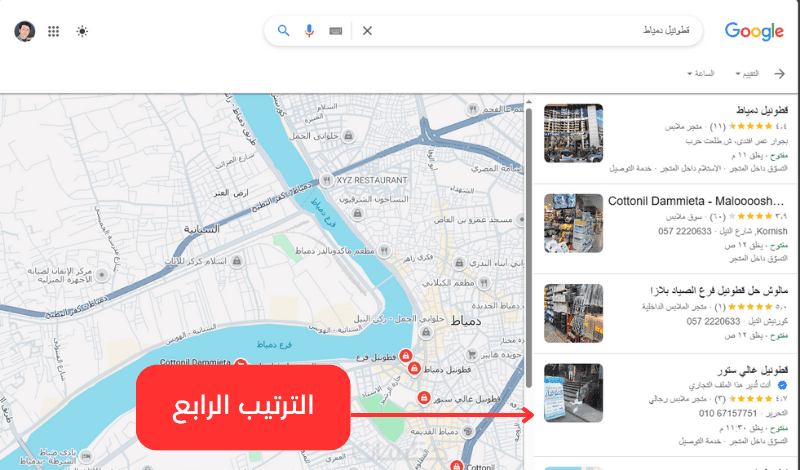Image resolution: width=800 pixels, height=470 pixels.
Task: Click the back arrow beside filters
Action: [x=780, y=73]
